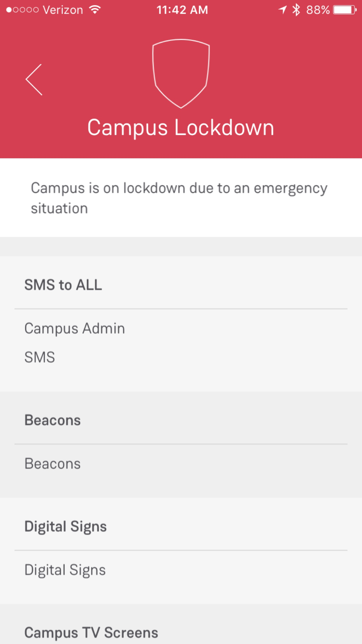Tap the shield icon in header
Viewport: 362px width, 644px height.
pyautogui.click(x=181, y=73)
